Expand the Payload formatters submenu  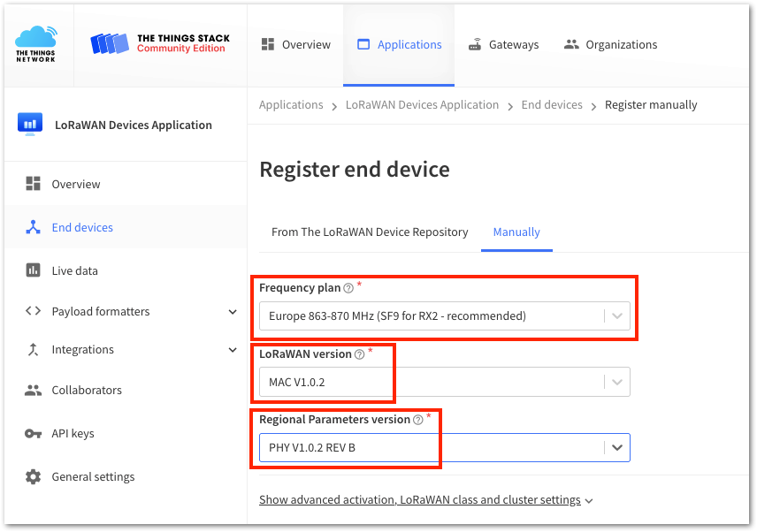(x=233, y=312)
